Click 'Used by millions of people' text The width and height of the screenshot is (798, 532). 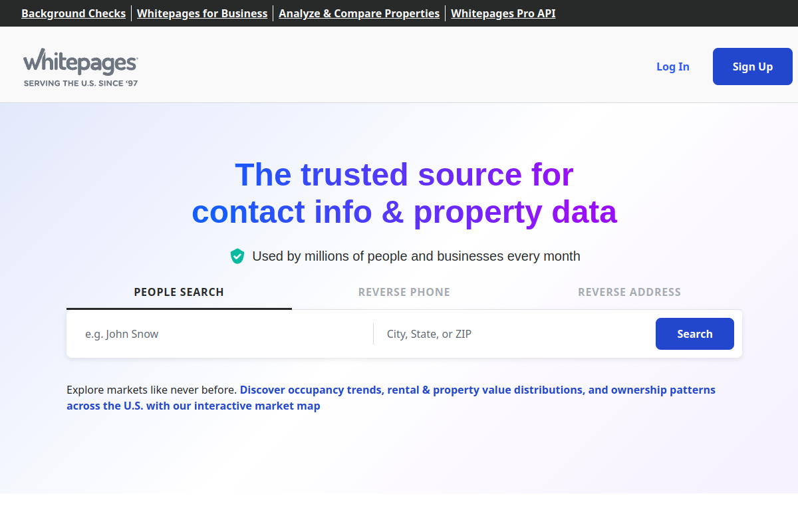(x=416, y=256)
